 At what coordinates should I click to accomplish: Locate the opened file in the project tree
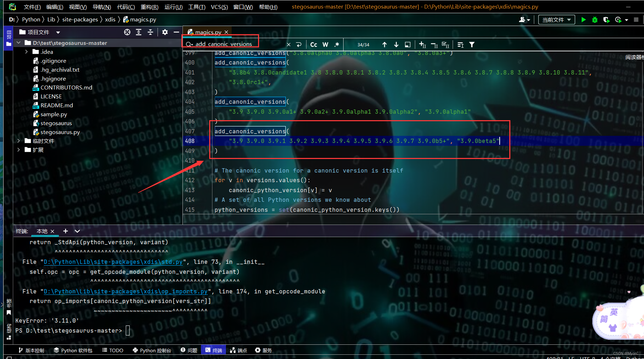[127, 32]
